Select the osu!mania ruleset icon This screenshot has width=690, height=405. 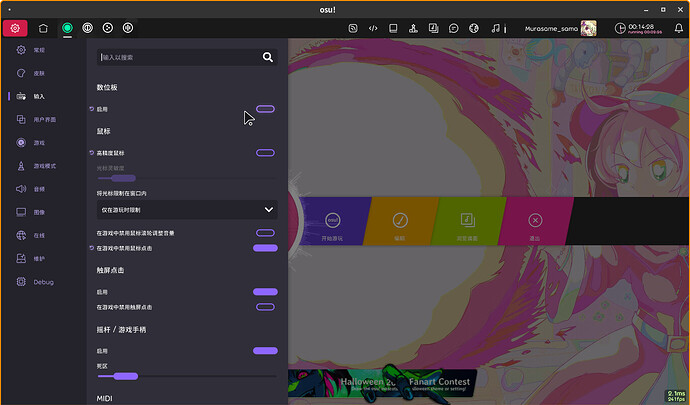pos(128,28)
